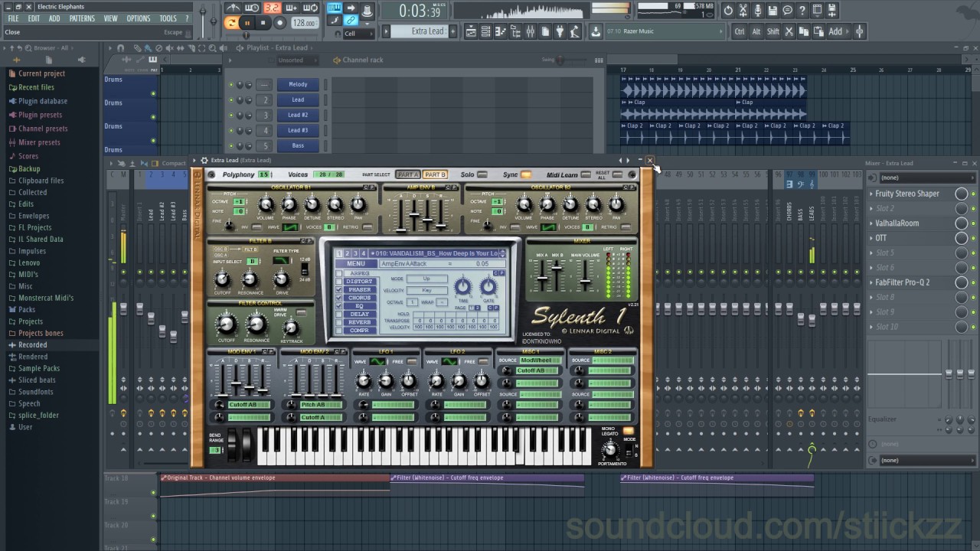The image size is (980, 551).
Task: Adjust the Mixer Main Volume slider
Action: click(x=585, y=282)
